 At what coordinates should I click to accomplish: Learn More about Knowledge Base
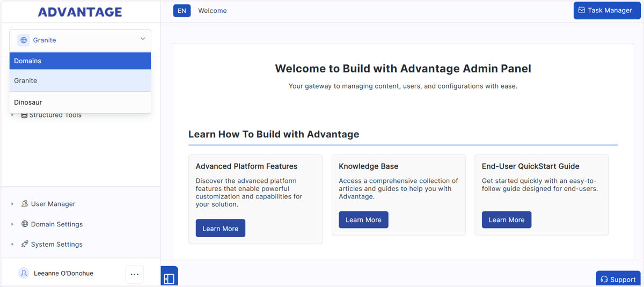[363, 220]
